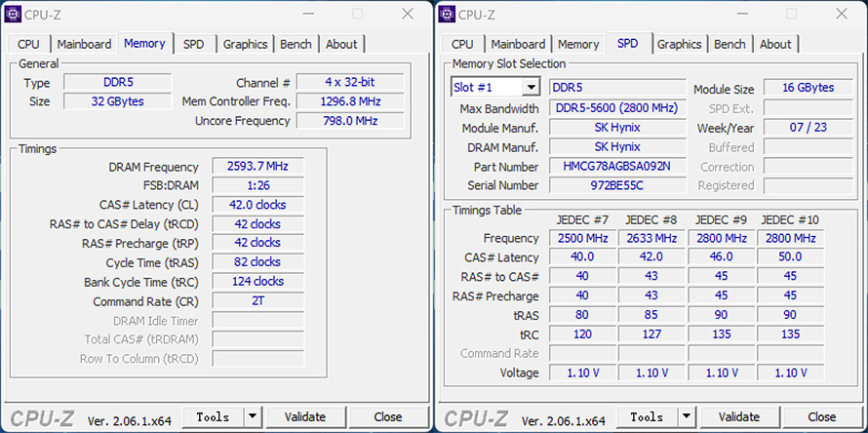The height and width of the screenshot is (433, 868).
Task: Click Validate button in right CPU-Z window
Action: (x=739, y=416)
